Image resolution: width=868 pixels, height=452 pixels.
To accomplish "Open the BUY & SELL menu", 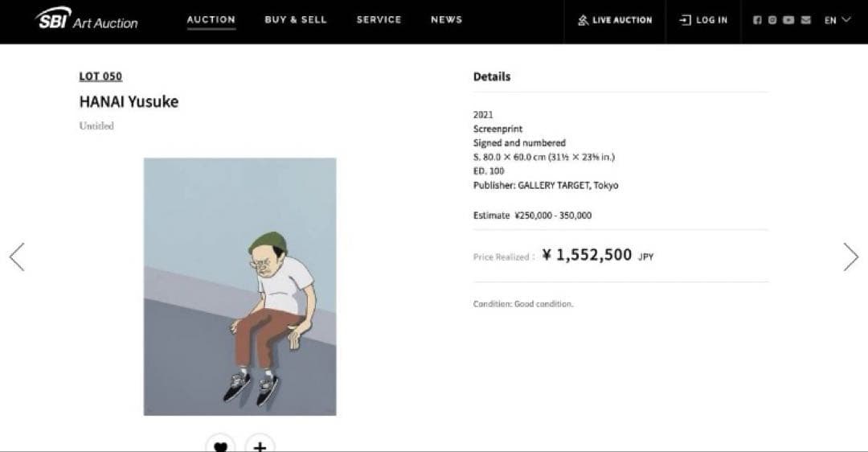I will [x=296, y=20].
